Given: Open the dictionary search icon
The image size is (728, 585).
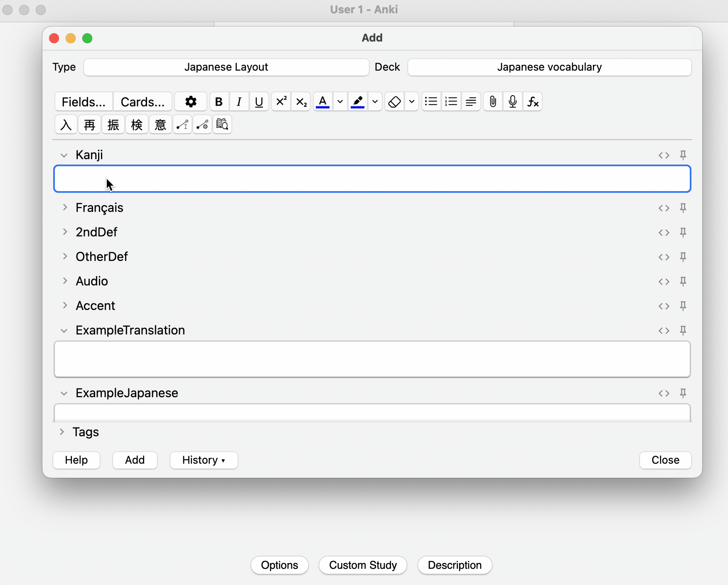Looking at the screenshot, I should [222, 125].
